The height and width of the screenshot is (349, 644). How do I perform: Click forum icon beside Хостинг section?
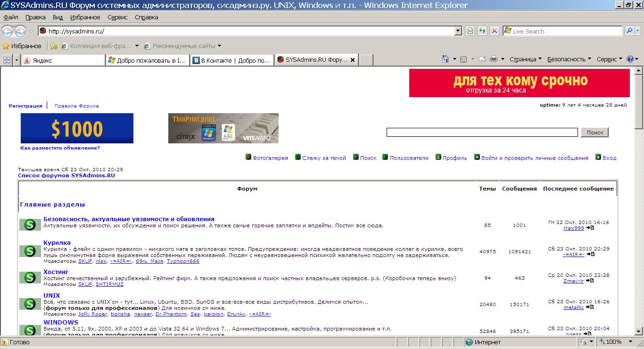coord(30,278)
